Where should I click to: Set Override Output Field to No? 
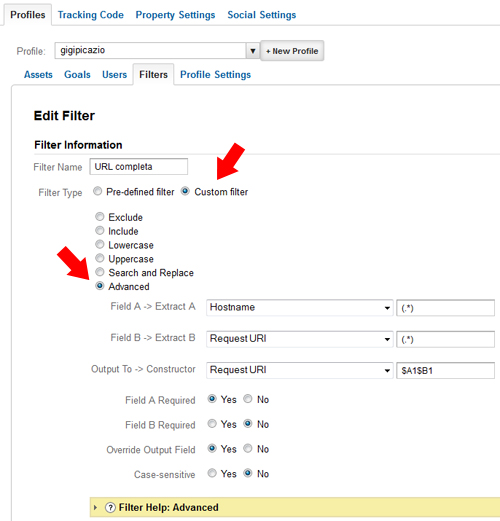tap(248, 448)
